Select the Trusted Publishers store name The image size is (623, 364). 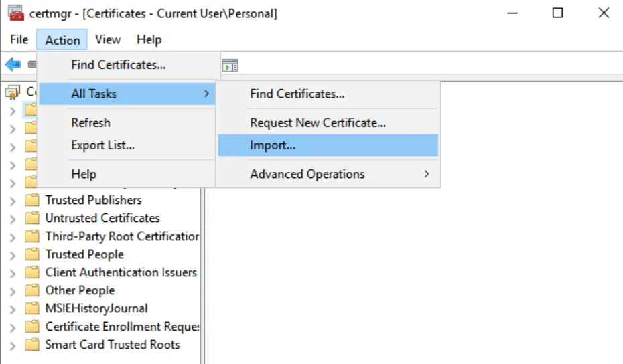pos(93,200)
